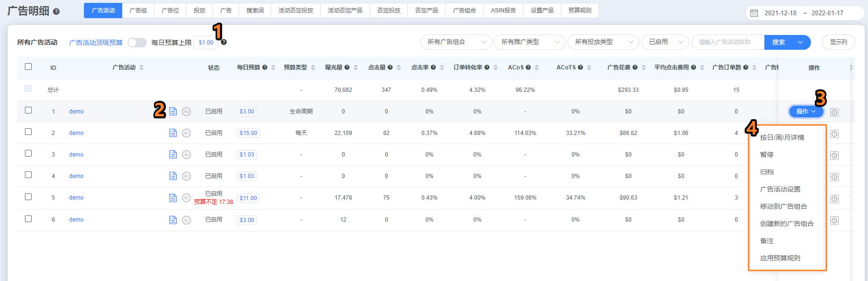This screenshot has height=281, width=868.
Task: Click the AI circle icon in row 2
Action: pos(186,133)
